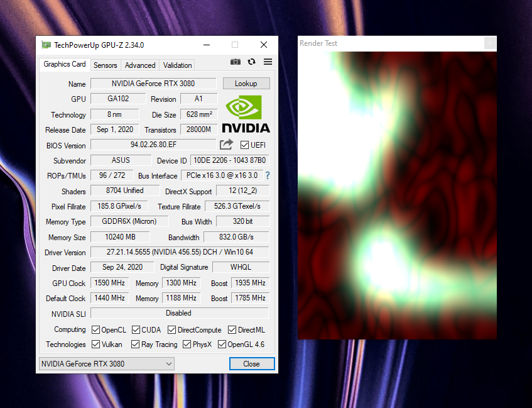Click the Transistors value 28000M
This screenshot has height=408, width=532.
[x=199, y=130]
